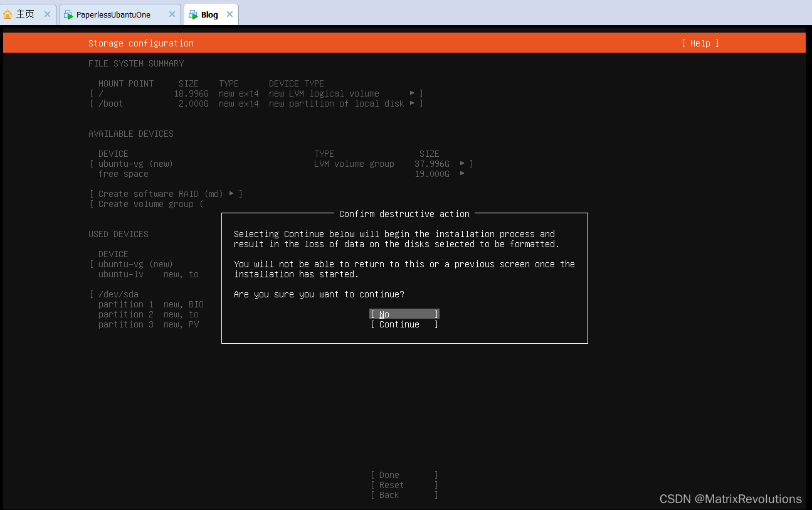Expand the ubuntu-vg LVM volume group entry
This screenshot has height=510, width=812.
[461, 164]
